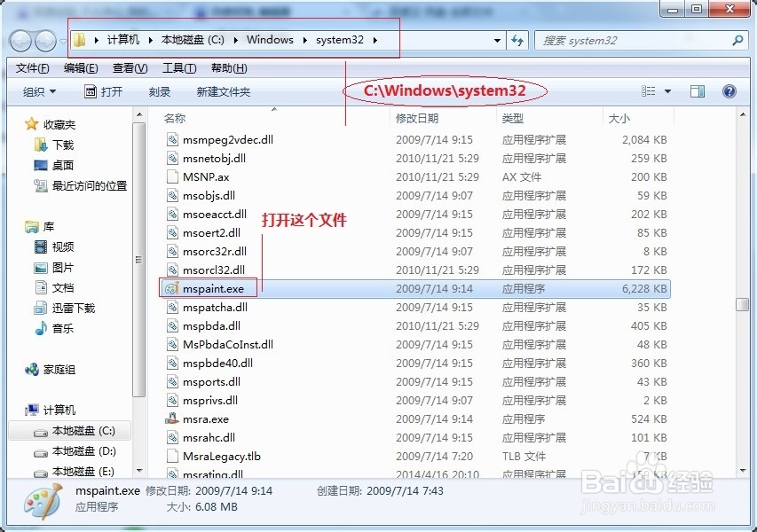
Task: Open the 查看 menu
Action: [x=129, y=67]
